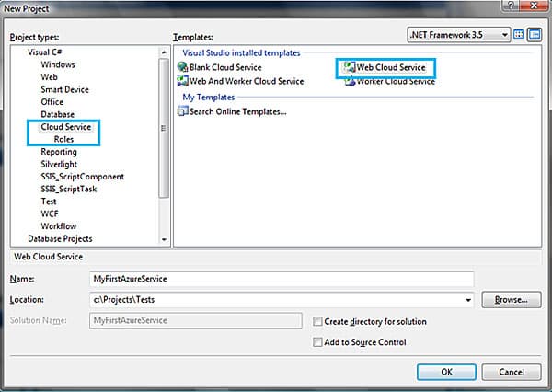Click the project types scroll down arrow
Viewport: 552px width, 392px height.
[164, 239]
